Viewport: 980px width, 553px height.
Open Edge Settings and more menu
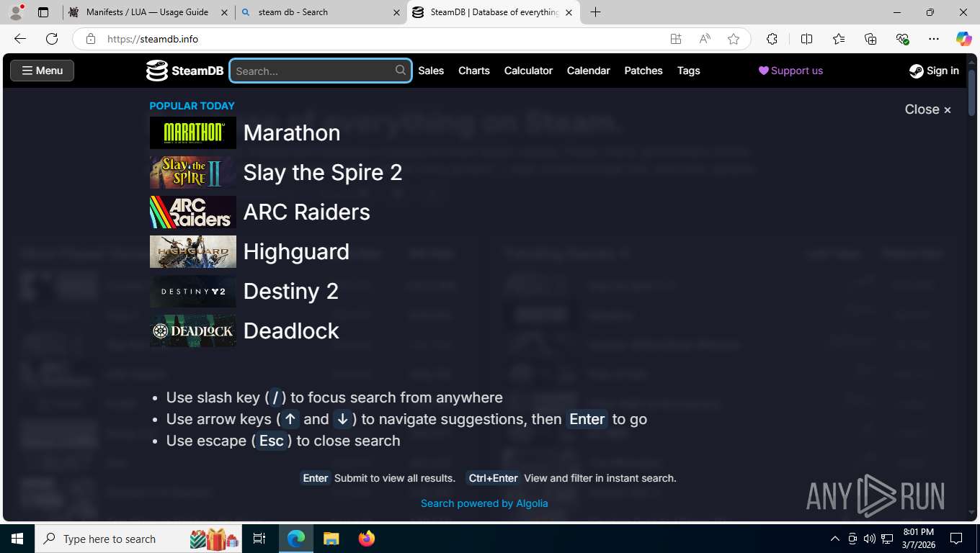coord(934,39)
